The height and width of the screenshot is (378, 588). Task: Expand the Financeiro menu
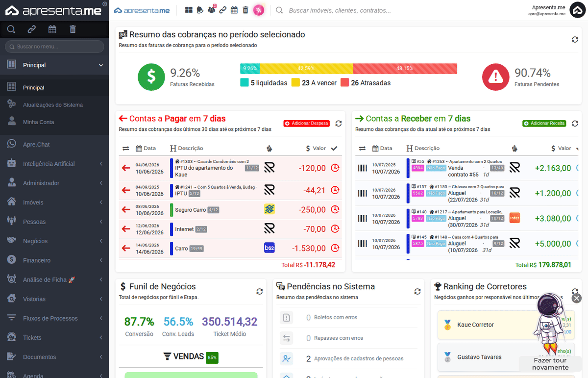coord(54,260)
